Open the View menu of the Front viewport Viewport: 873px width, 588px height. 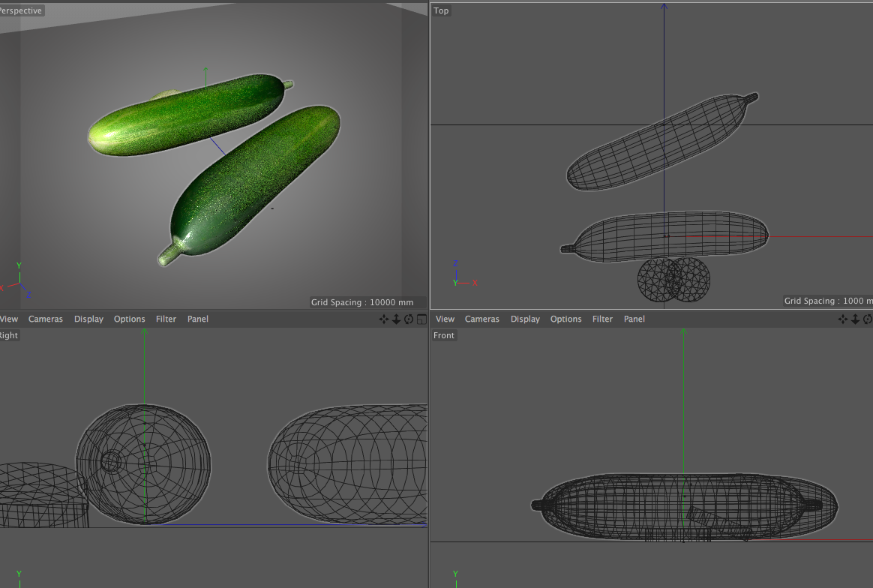[x=445, y=319]
